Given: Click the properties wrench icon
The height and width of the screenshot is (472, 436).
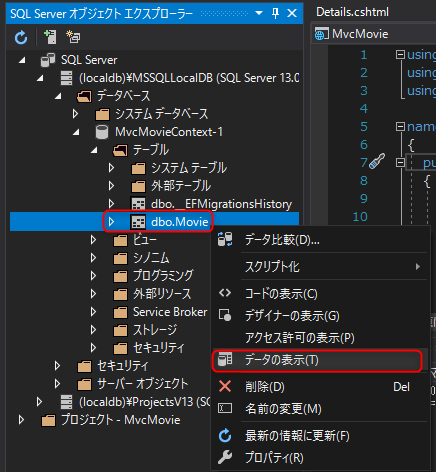Looking at the screenshot, I should pos(225,457).
